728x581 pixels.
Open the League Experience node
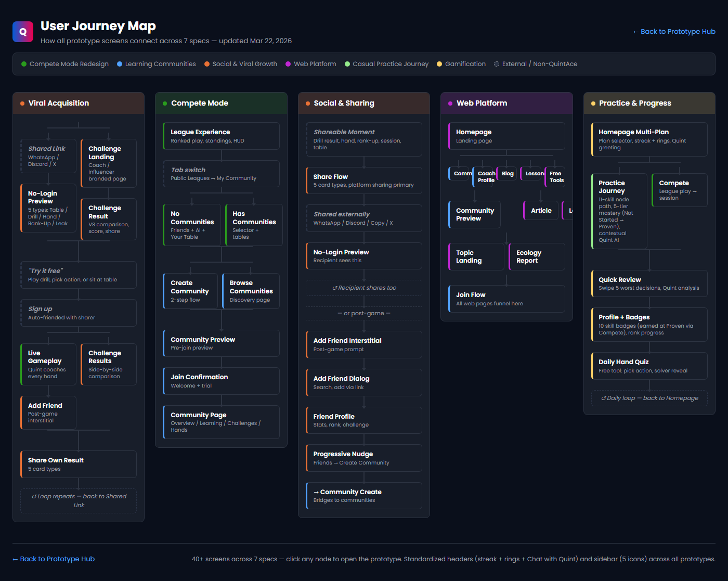coord(221,136)
